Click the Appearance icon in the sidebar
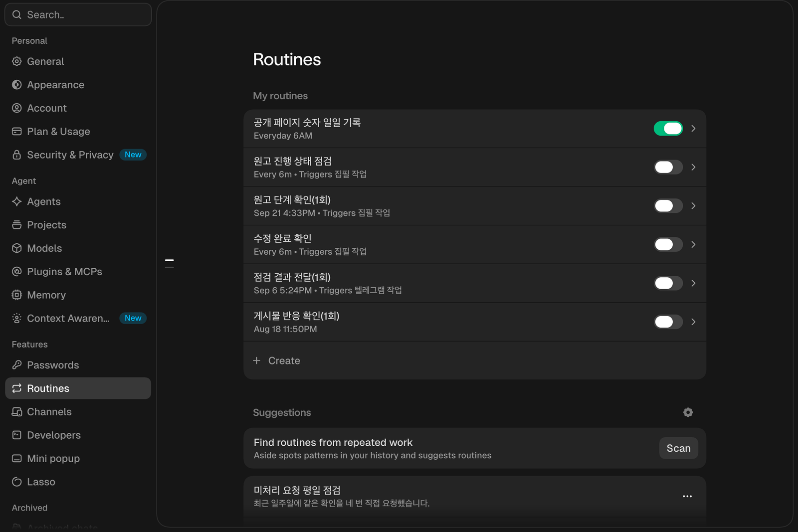Viewport: 798px width, 532px height. point(17,85)
